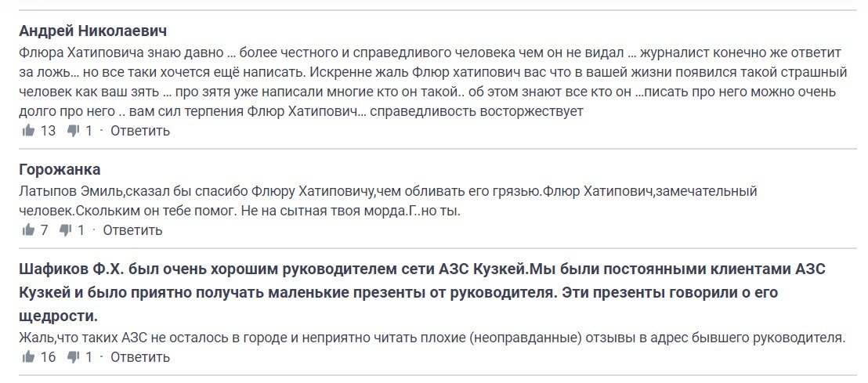Click dislike count 1 on Горожанка's comment
The width and height of the screenshot is (868, 383).
pos(81,229)
